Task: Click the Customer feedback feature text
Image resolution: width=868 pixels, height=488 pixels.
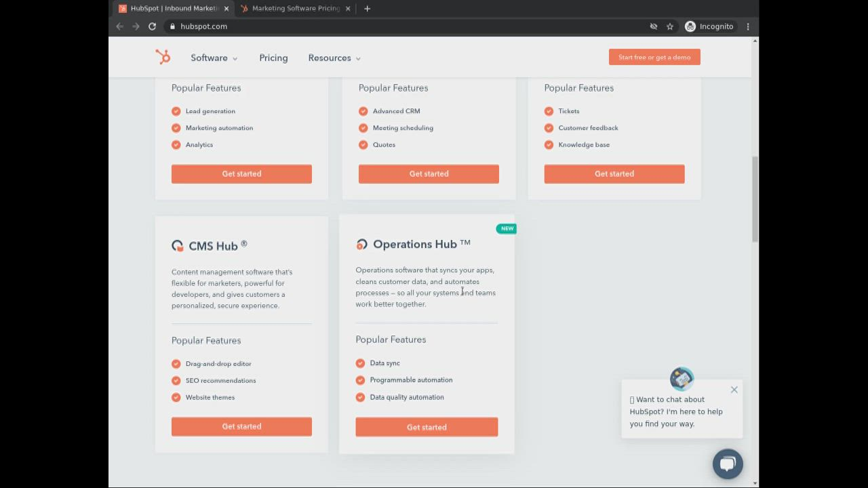Action: 588,127
